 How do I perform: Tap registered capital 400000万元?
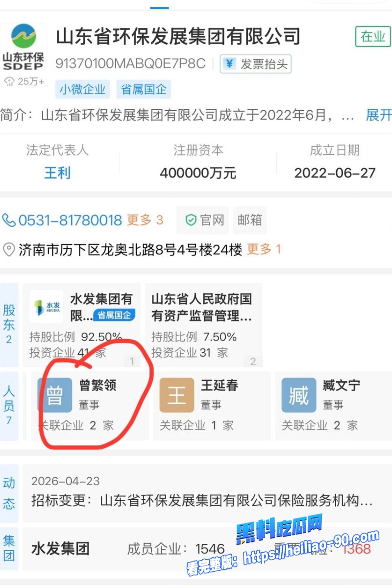coord(198,173)
